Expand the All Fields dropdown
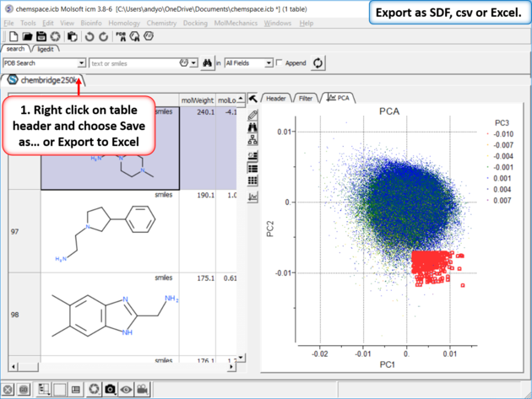Screen dimensions: 532x399 [269, 63]
